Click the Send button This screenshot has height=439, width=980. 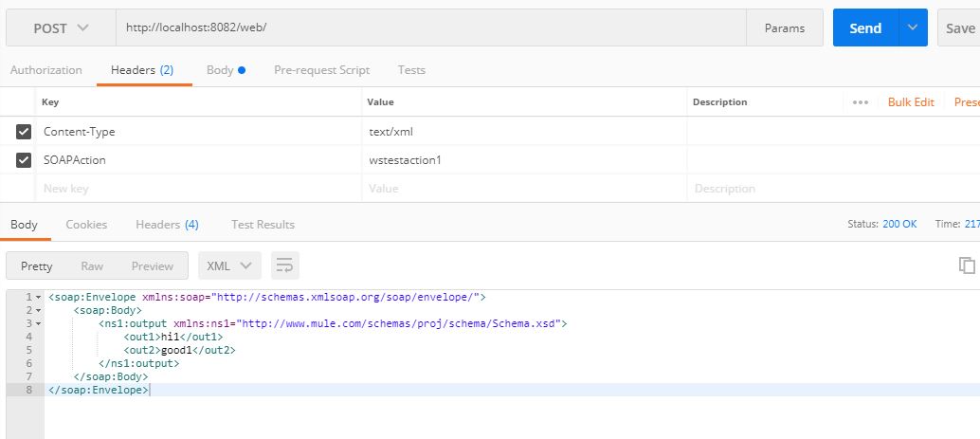(865, 28)
